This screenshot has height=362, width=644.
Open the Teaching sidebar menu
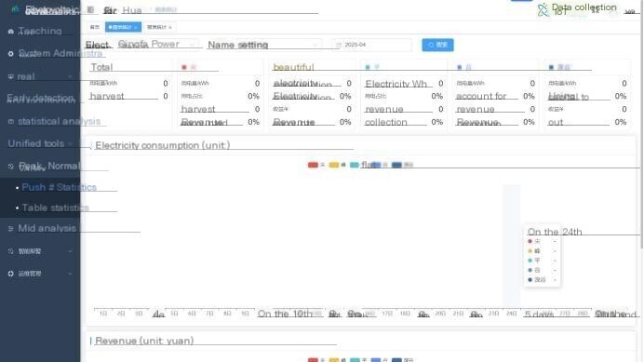pos(40,32)
